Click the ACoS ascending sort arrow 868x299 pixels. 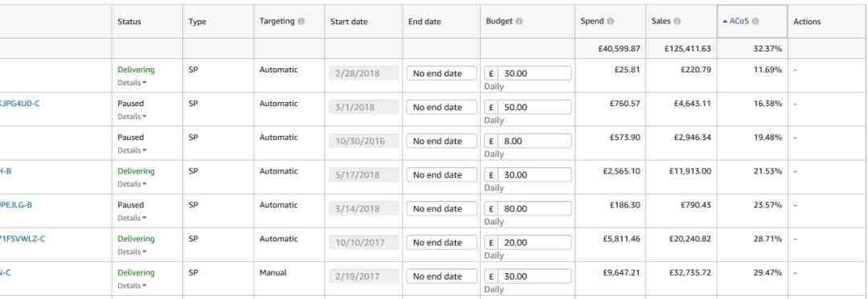click(726, 22)
